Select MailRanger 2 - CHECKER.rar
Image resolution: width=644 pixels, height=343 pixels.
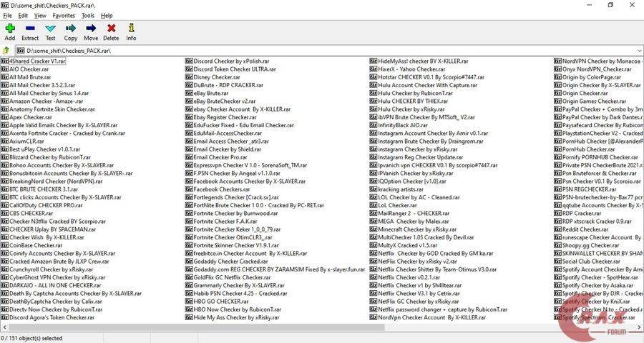point(414,214)
